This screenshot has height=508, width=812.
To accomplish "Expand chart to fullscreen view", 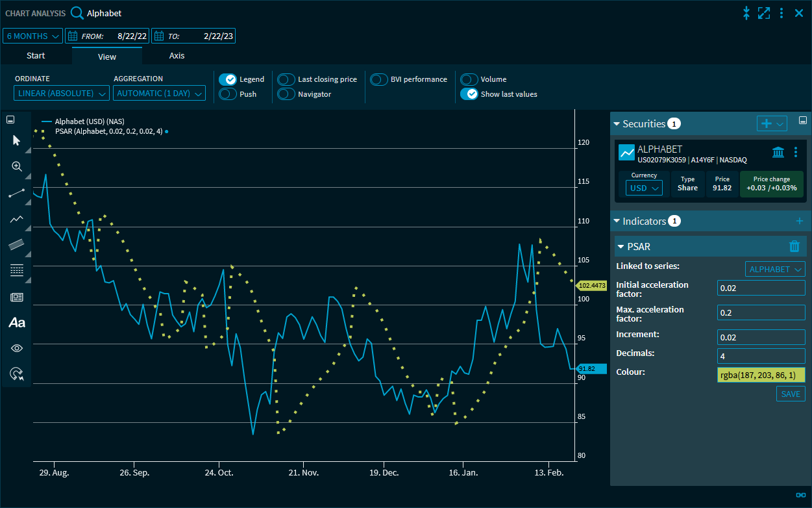I will [x=764, y=13].
